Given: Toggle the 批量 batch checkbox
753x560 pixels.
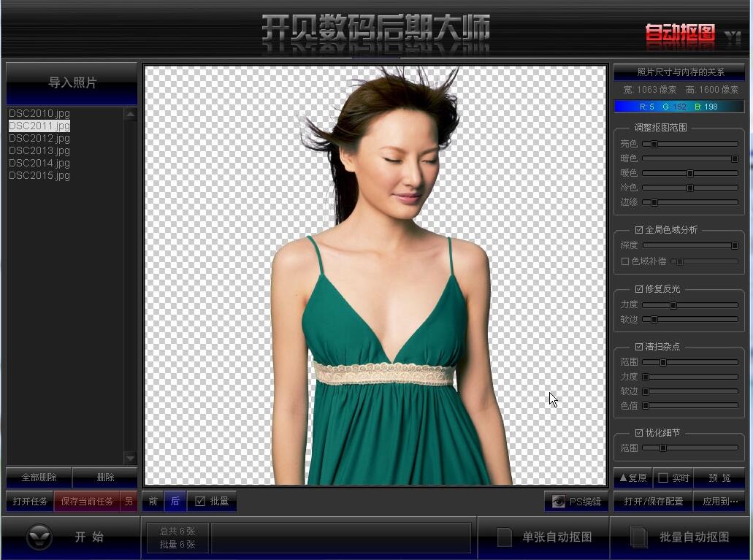Looking at the screenshot, I should tap(201, 501).
